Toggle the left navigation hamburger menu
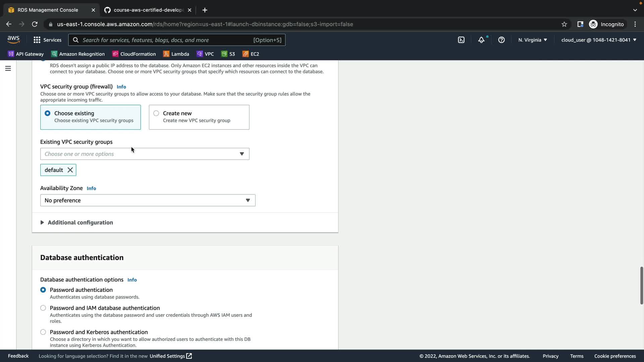 point(8,68)
